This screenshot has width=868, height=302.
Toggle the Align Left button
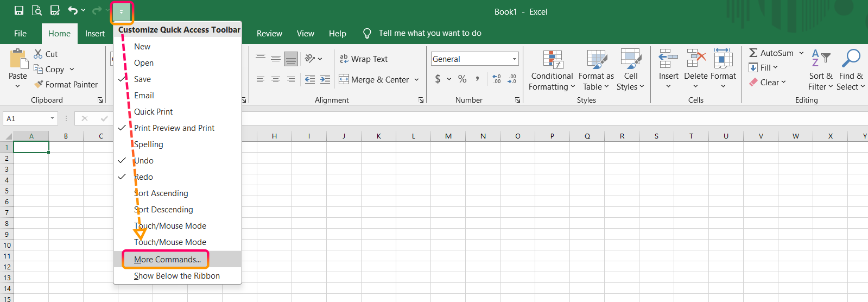click(x=261, y=79)
